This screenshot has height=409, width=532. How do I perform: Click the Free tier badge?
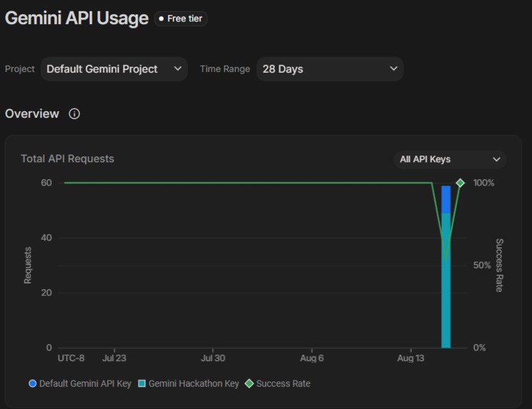(x=181, y=19)
